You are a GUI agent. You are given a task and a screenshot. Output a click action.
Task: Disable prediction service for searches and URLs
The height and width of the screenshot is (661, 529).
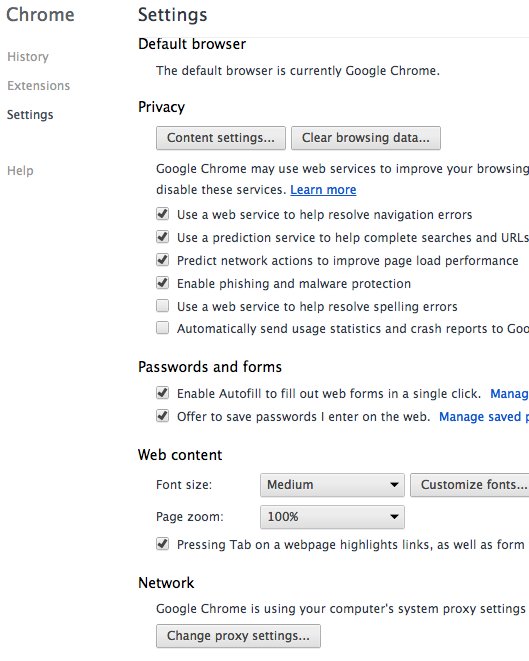coord(162,237)
